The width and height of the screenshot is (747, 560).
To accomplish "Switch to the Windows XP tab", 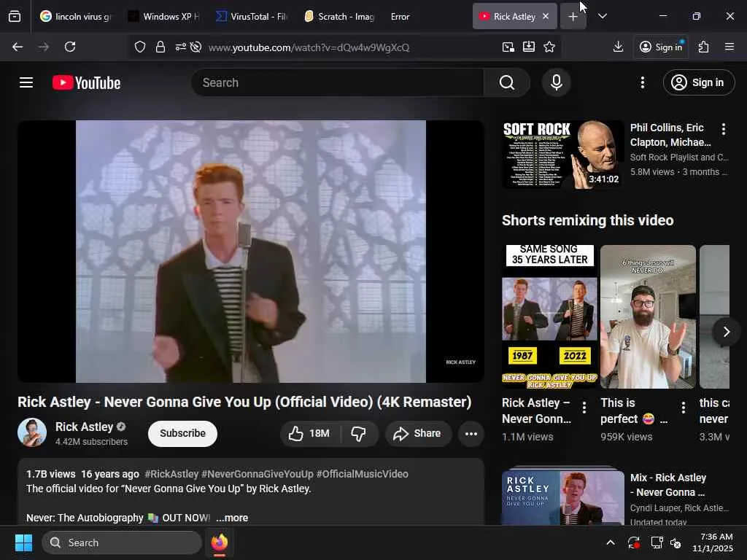I will click(x=164, y=16).
